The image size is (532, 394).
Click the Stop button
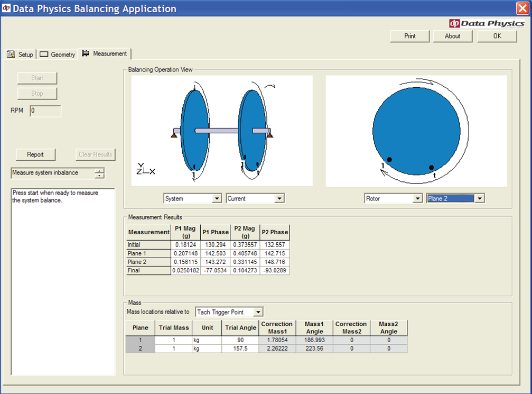tap(38, 94)
